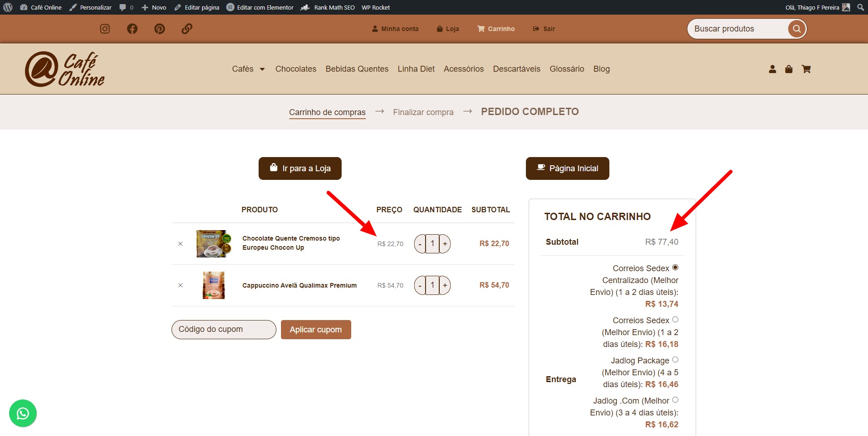Open Cappuccino Avelã Qualimax product thumbnail

[x=213, y=285]
